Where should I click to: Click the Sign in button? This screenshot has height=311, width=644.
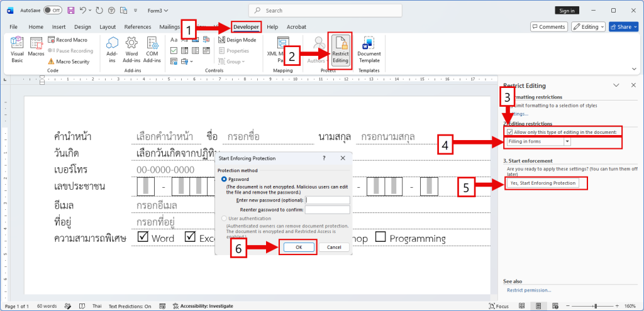(x=567, y=11)
